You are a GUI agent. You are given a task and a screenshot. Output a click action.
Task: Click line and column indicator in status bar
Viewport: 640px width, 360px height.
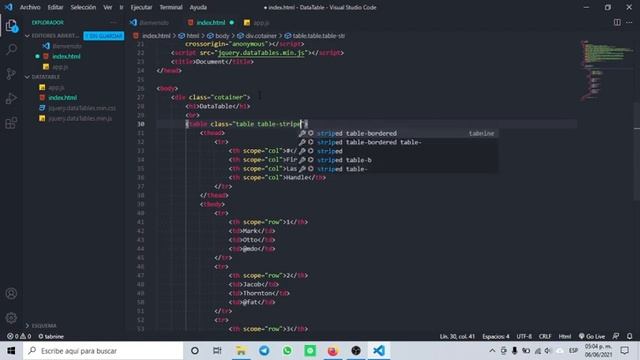point(457,336)
